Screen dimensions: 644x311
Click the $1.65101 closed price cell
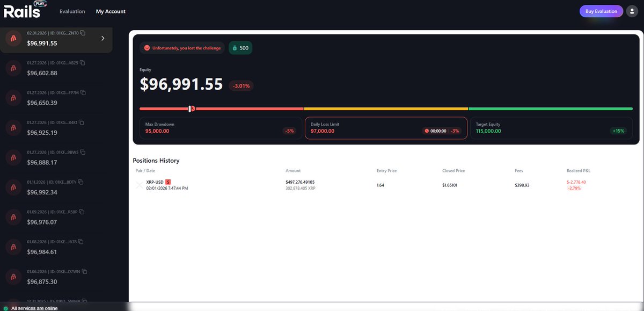(451, 185)
